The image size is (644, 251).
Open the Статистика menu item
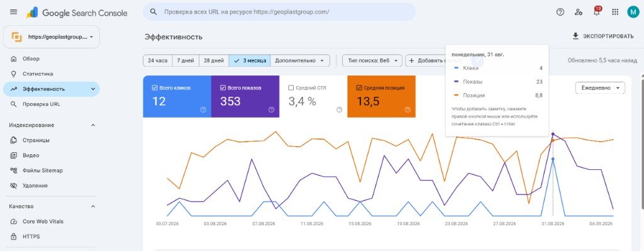[x=52, y=74]
